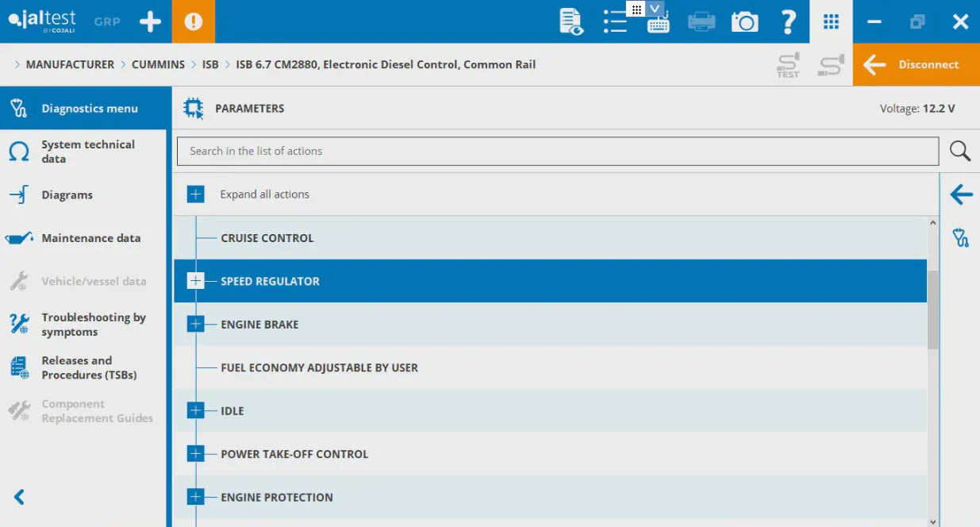Click the search in list of actions field
Screen dimensions: 980x527
click(x=557, y=151)
